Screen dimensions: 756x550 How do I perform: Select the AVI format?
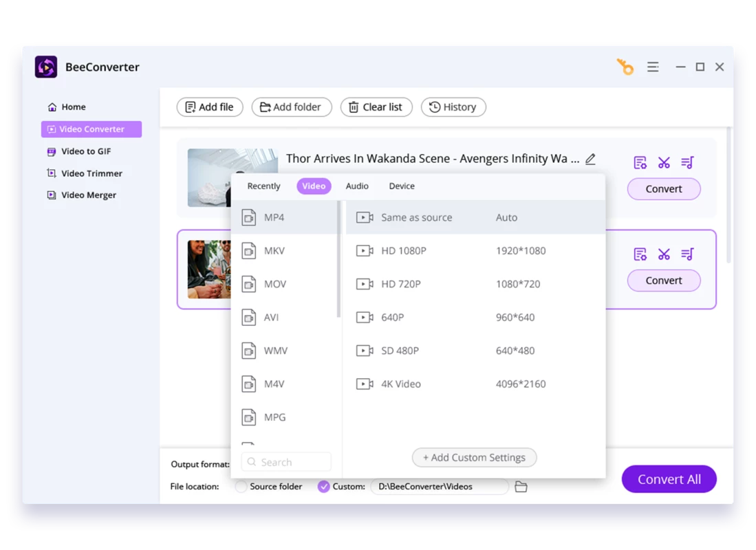point(285,317)
